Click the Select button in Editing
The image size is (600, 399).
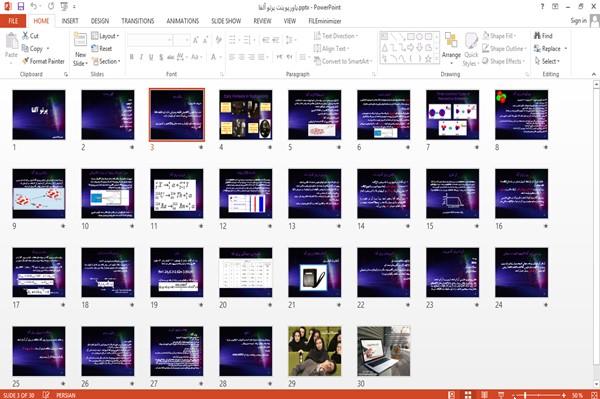[x=547, y=61]
